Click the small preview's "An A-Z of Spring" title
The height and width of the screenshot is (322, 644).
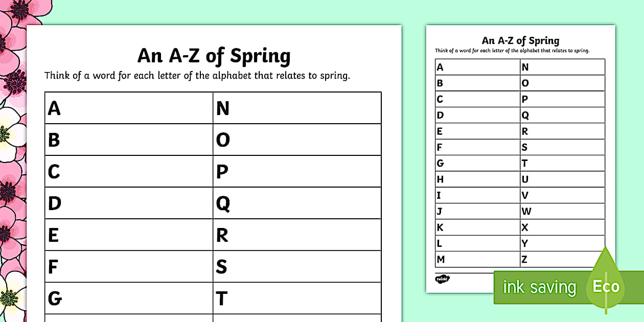[x=520, y=41]
